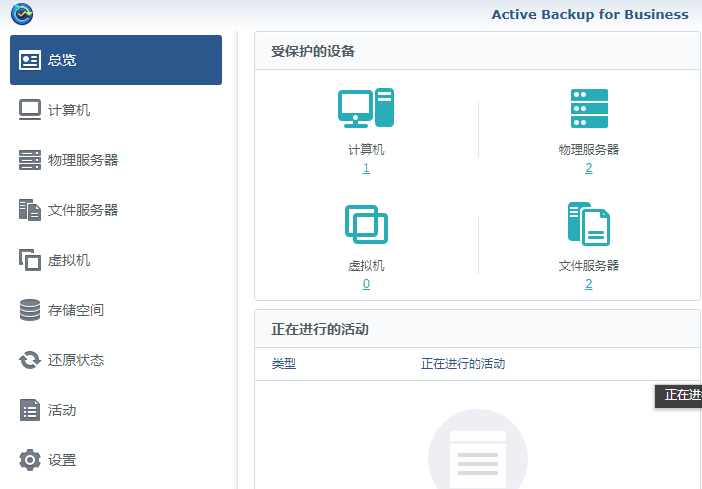Click the file server icon in protected devices

point(588,224)
